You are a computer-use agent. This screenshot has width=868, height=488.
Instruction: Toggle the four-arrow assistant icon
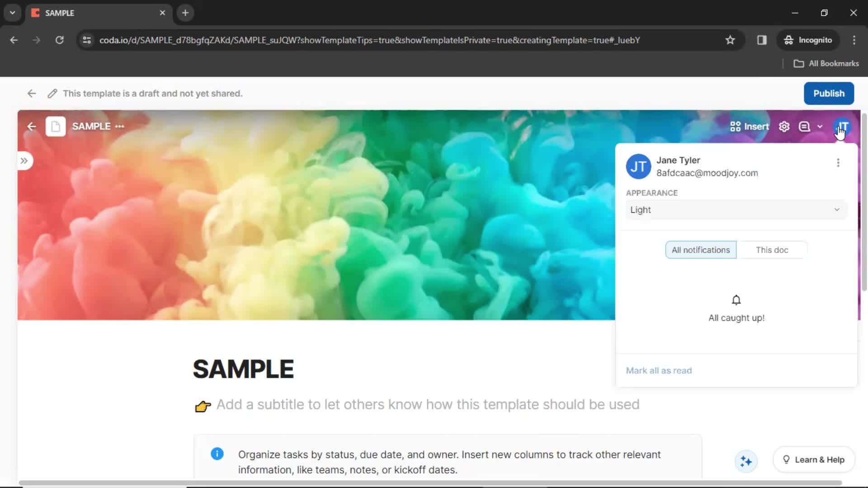[x=745, y=460]
